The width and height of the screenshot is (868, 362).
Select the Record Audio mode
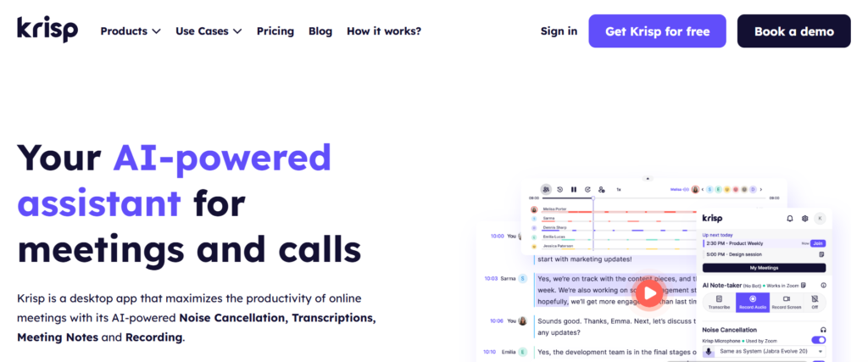[753, 302]
